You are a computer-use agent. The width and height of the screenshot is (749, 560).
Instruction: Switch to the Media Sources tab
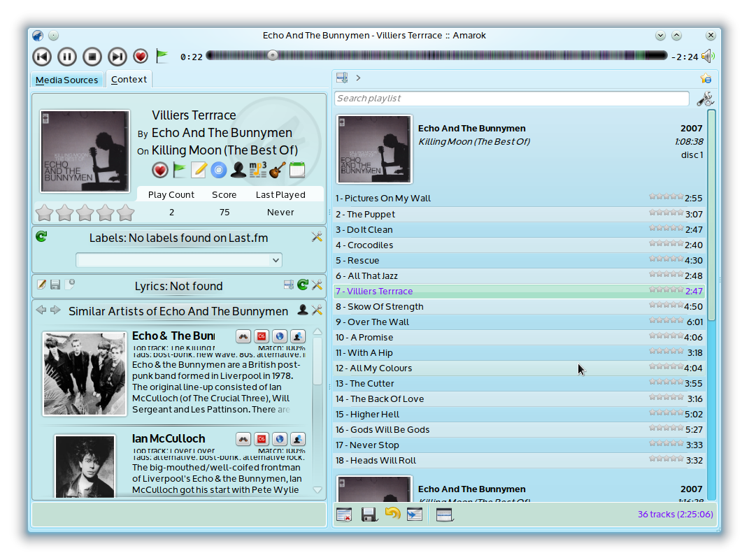point(67,80)
